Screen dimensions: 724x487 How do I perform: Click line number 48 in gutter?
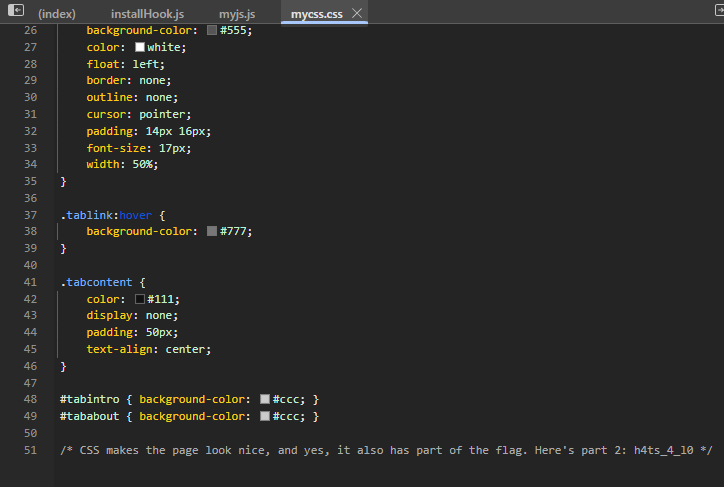(30, 399)
